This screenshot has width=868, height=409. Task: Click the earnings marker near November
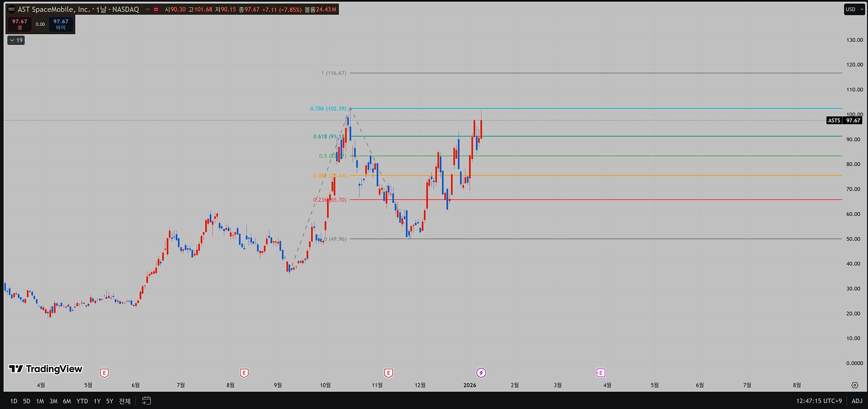coord(388,373)
